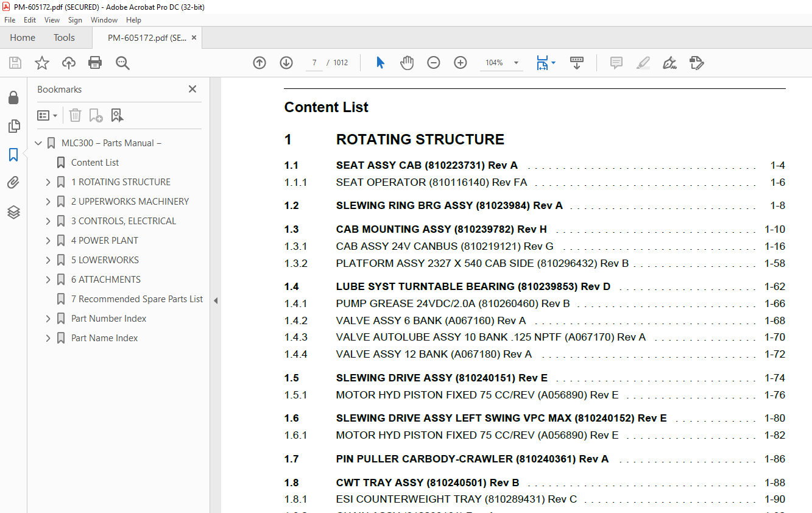Click the Zoom out minus icon
812x513 pixels.
pos(434,63)
